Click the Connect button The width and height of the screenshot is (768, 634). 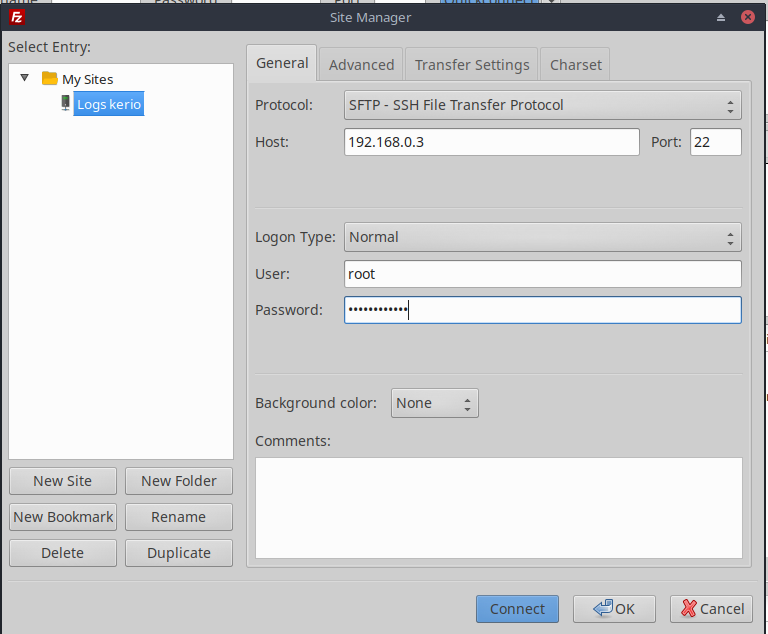517,609
